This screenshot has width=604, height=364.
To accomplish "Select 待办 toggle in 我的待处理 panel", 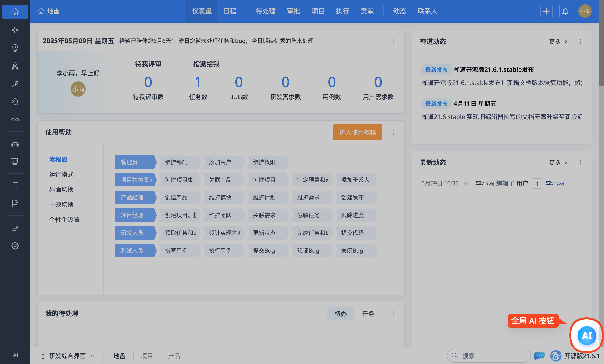I will pos(340,313).
